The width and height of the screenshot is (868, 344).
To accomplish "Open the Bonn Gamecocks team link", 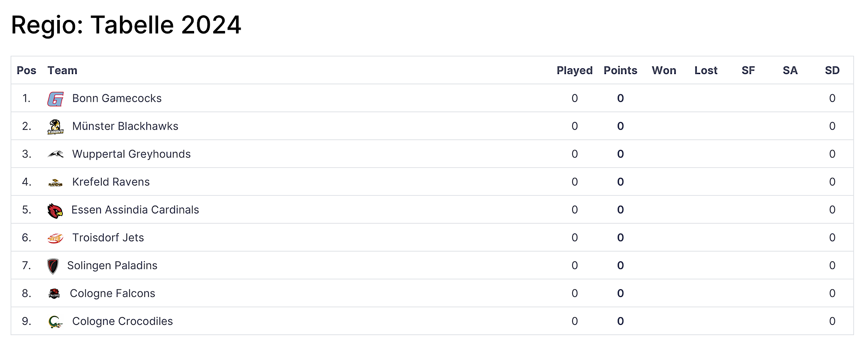I will tap(117, 98).
